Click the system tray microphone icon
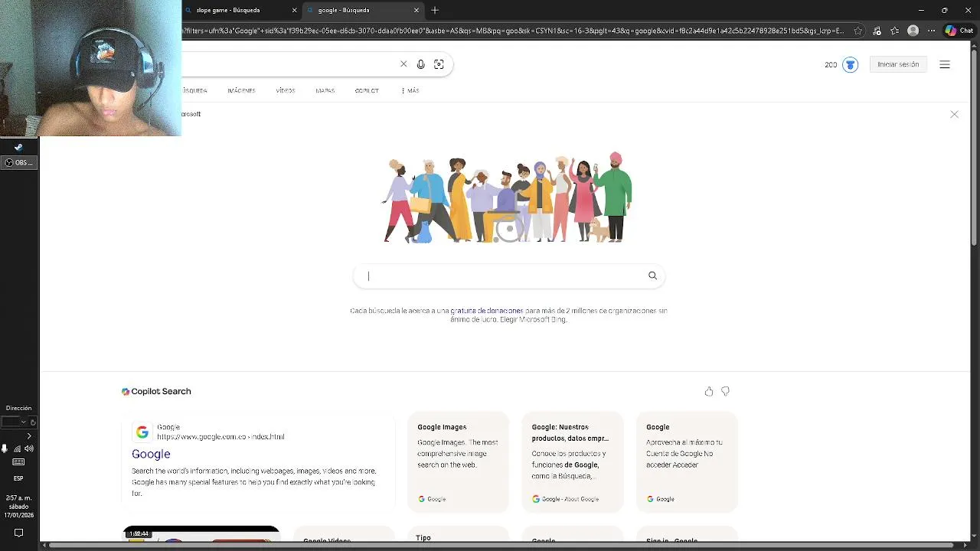This screenshot has height=551, width=980. pyautogui.click(x=5, y=449)
